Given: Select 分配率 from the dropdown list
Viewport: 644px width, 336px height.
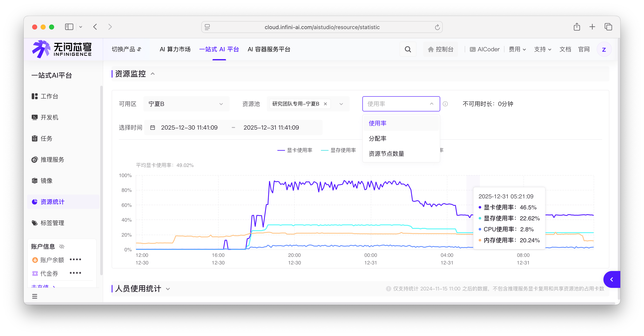Looking at the screenshot, I should coord(378,138).
